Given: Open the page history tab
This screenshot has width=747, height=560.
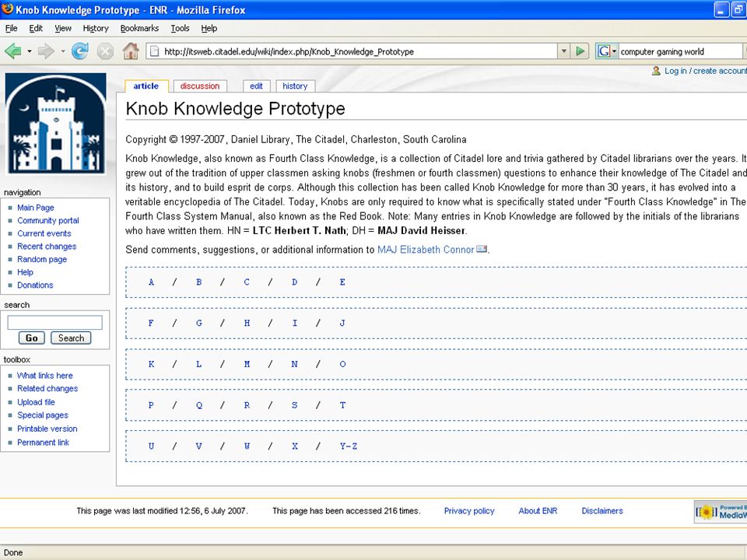Looking at the screenshot, I should tap(295, 86).
